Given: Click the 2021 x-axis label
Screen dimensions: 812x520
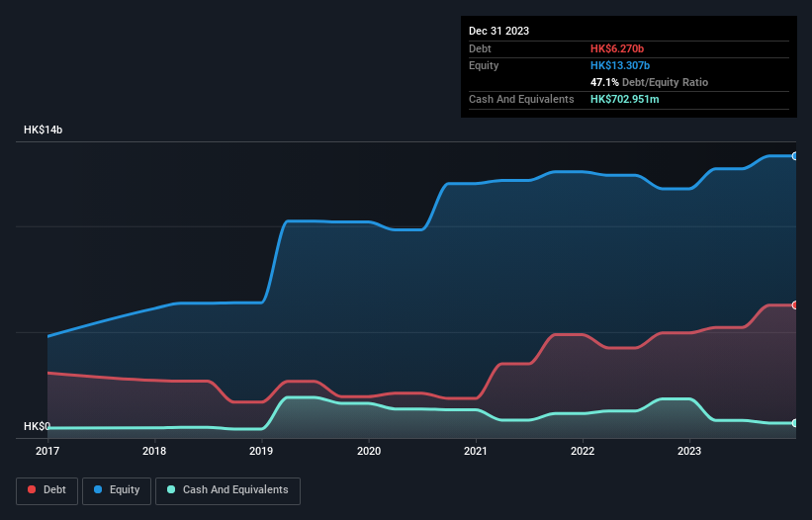Looking at the screenshot, I should point(476,451).
